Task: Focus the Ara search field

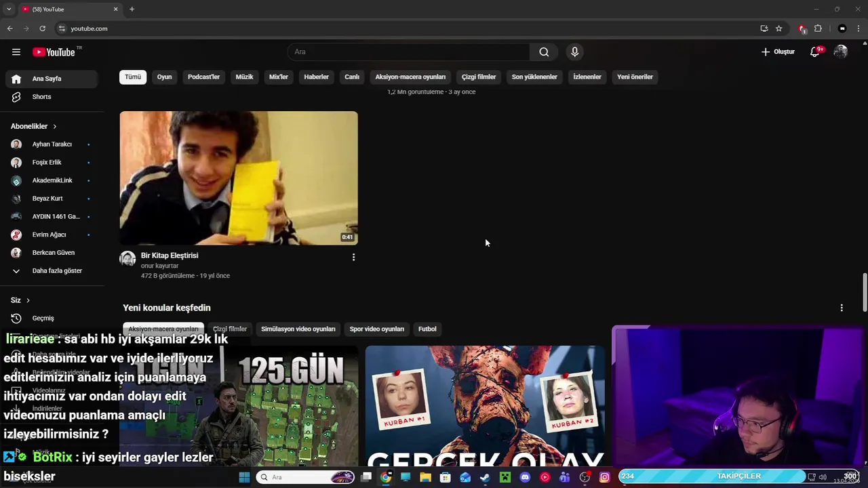Action: tap(409, 52)
